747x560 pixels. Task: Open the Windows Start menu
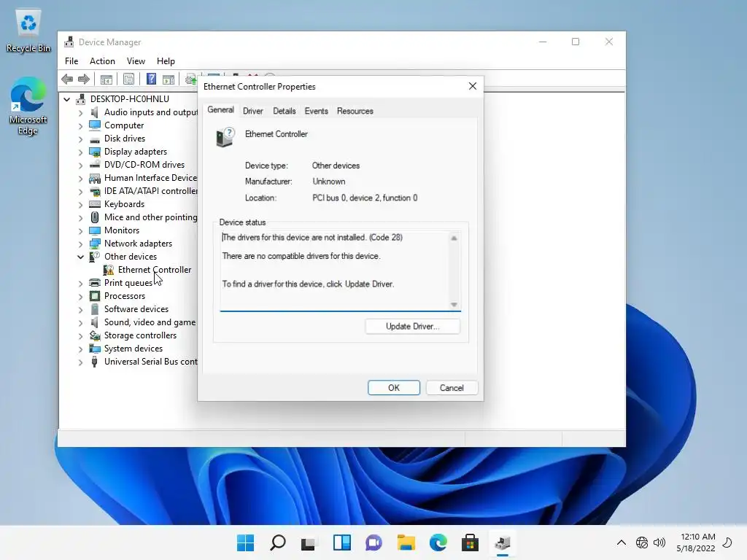click(x=245, y=542)
